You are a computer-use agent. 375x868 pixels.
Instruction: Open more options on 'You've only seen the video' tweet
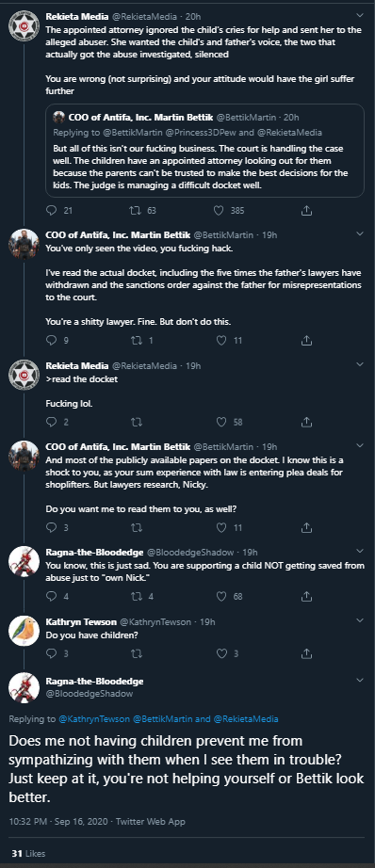point(360,234)
